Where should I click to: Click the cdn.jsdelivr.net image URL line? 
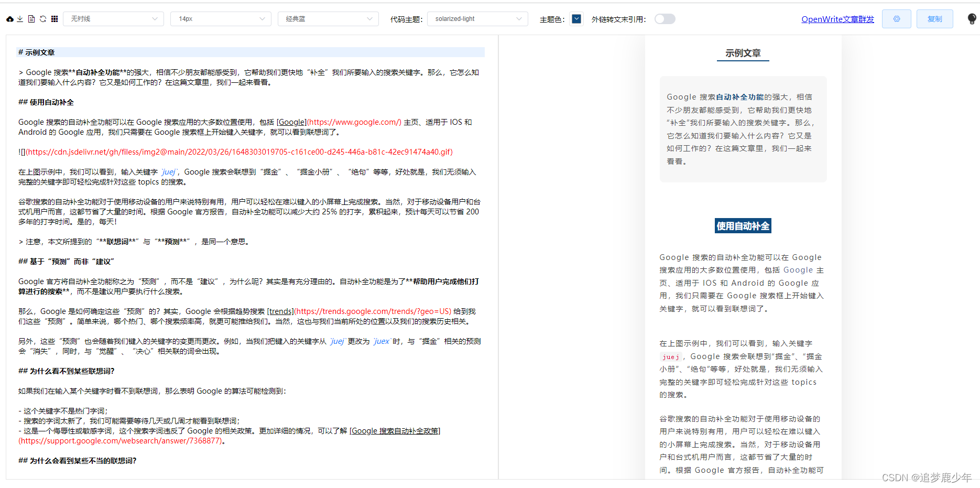click(x=235, y=152)
